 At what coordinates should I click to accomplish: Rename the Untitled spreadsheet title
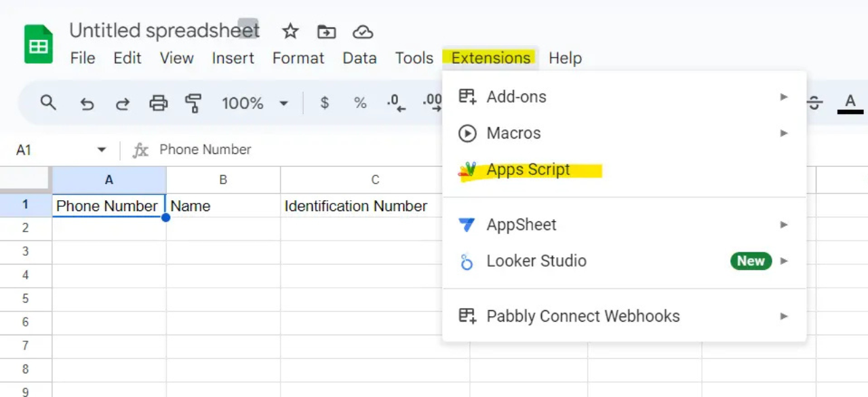(x=164, y=31)
